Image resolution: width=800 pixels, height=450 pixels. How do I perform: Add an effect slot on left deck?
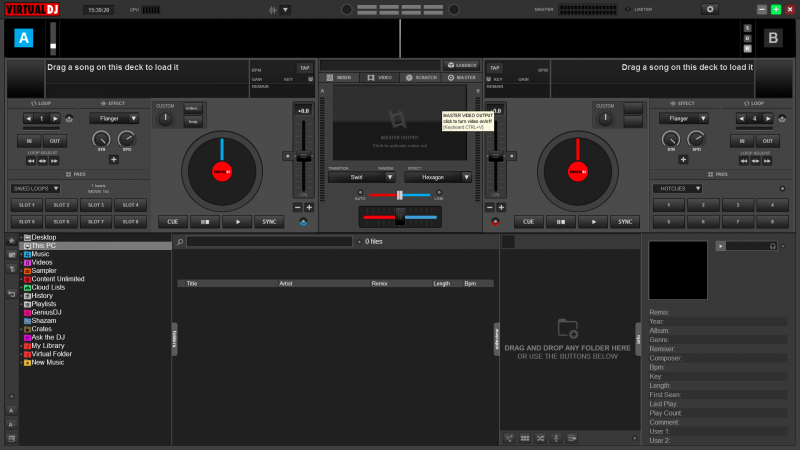pos(114,160)
